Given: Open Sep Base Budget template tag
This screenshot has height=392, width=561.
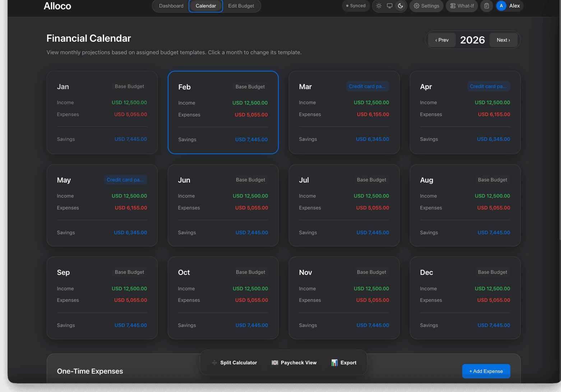Looking at the screenshot, I should [x=129, y=272].
